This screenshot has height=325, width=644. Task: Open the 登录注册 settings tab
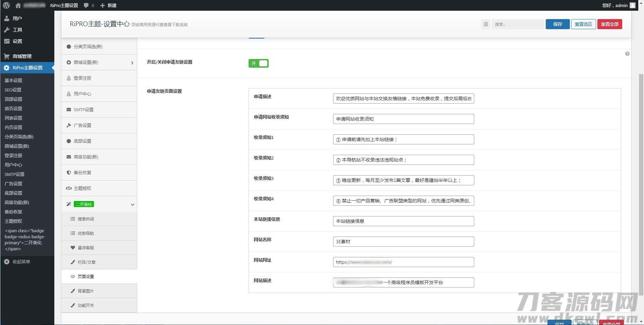point(99,78)
